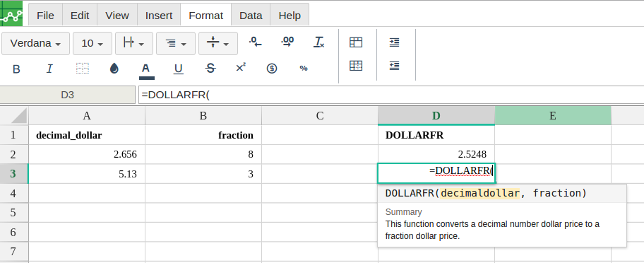This screenshot has width=644, height=263.
Task: Increase decimal places icon
Action: (x=287, y=42)
